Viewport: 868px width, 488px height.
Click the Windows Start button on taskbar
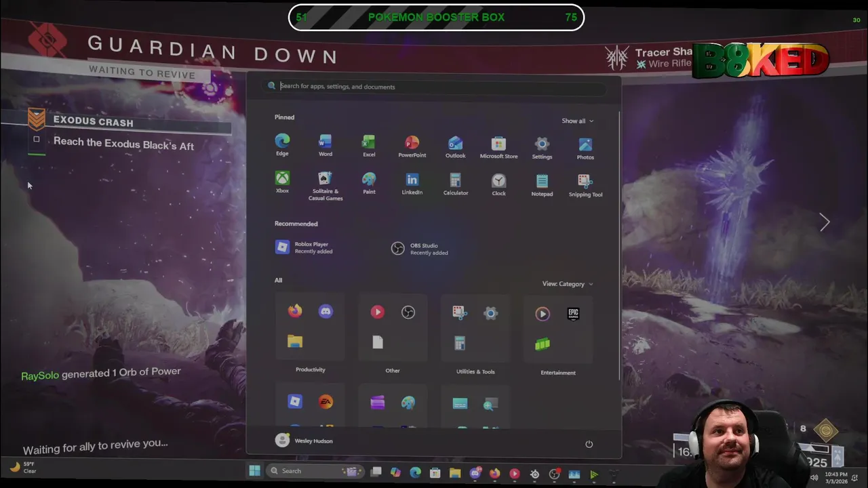(254, 471)
